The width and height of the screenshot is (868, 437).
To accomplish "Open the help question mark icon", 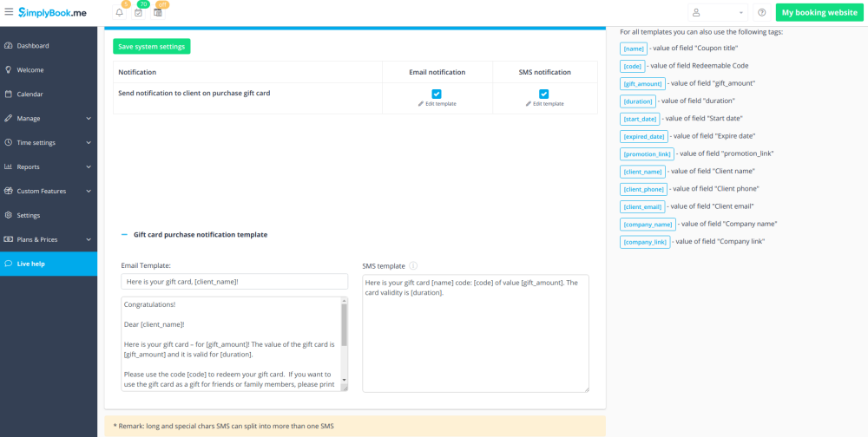I will click(x=761, y=13).
